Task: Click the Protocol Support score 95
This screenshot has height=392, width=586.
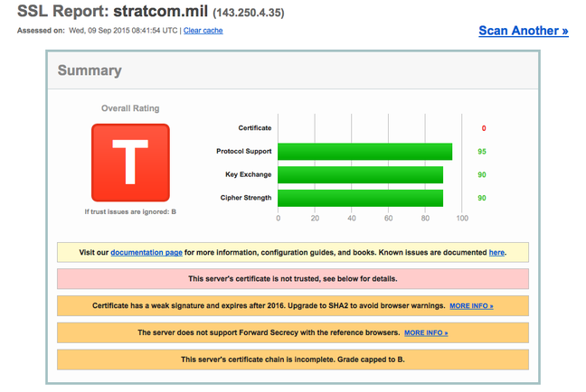Action: coord(482,152)
